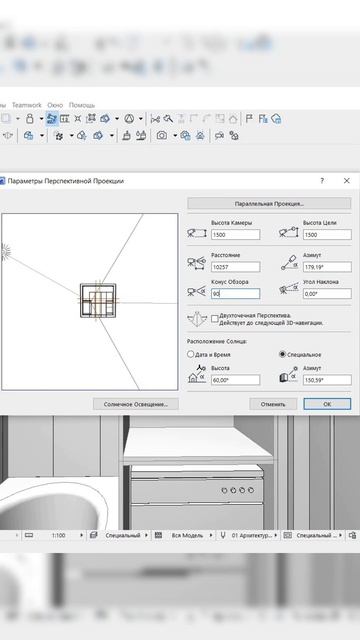Open the Окно menu
Image resolution: width=360 pixels, height=640 pixels.
55,105
